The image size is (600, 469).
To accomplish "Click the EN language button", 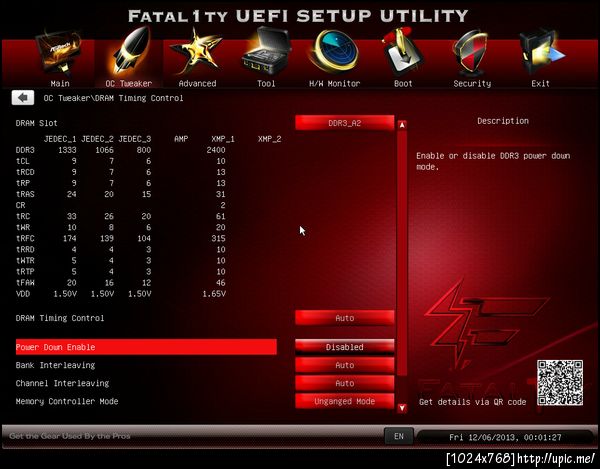I will coord(399,436).
